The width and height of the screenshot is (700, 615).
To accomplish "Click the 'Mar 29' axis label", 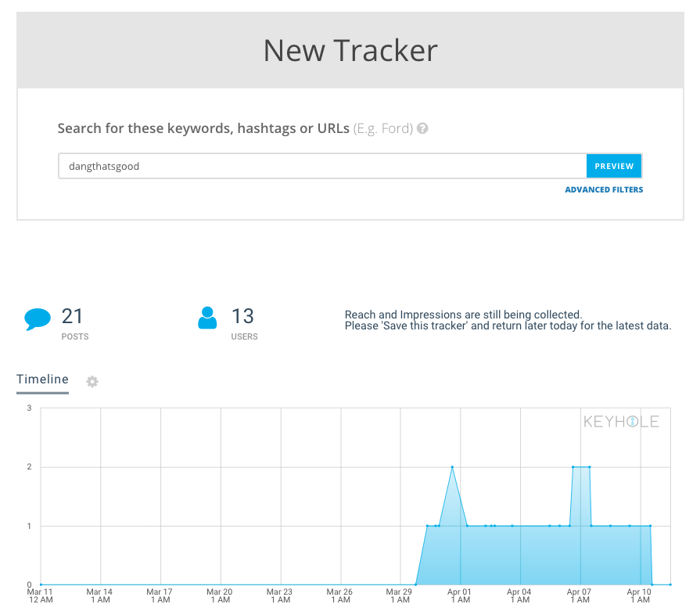I will [x=399, y=595].
